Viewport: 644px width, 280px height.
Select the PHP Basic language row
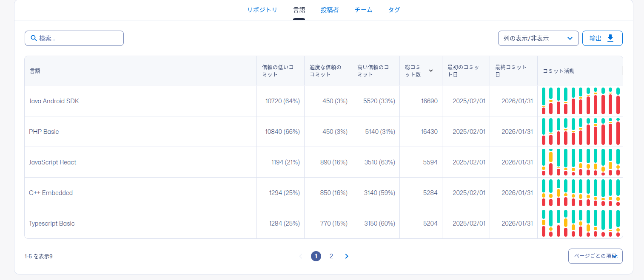(x=44, y=132)
